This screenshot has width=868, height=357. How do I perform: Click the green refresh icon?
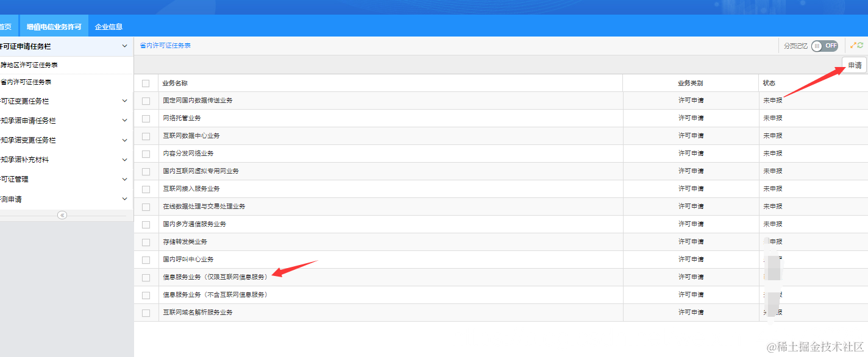(x=860, y=45)
